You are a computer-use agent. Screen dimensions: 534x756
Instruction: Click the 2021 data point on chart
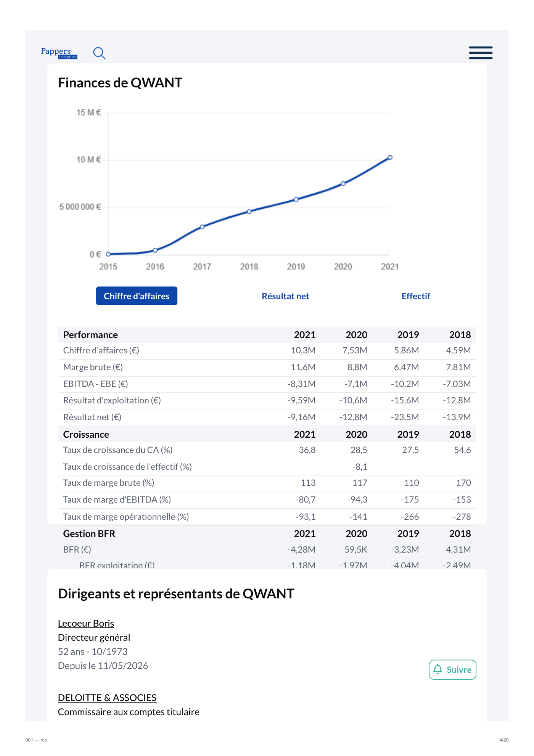390,158
